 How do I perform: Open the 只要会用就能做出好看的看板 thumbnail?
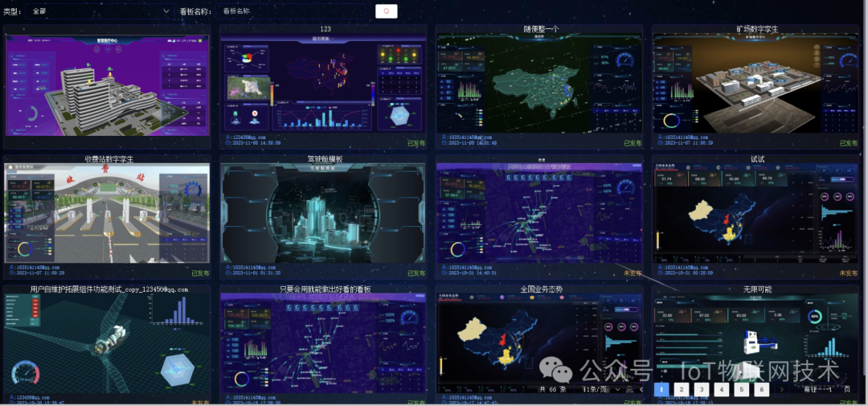pyautogui.click(x=323, y=343)
